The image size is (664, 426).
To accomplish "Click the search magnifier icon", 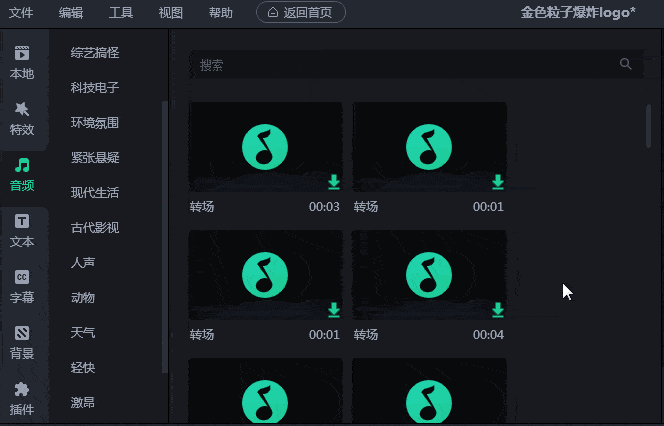I will click(625, 64).
